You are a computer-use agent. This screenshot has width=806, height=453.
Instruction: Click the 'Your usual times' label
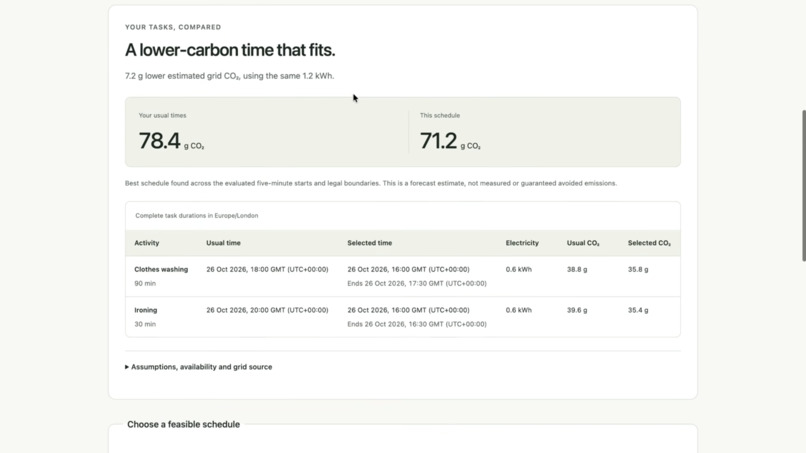pos(162,115)
